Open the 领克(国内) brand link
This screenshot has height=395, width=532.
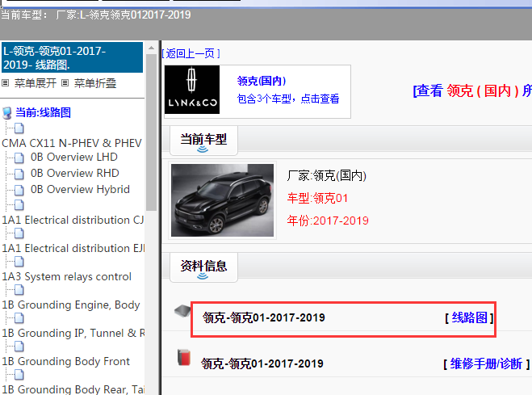click(262, 81)
